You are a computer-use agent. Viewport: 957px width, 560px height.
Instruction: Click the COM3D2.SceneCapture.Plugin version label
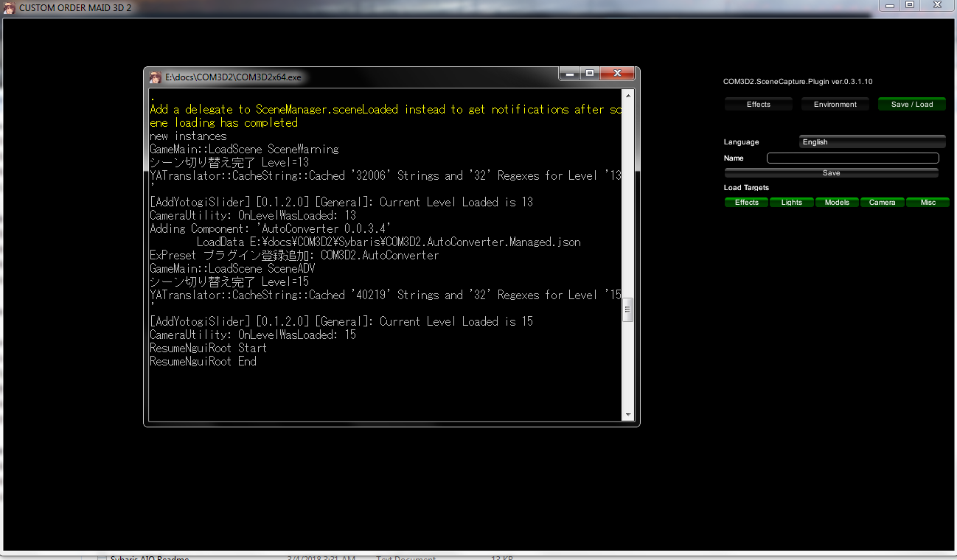pos(798,81)
